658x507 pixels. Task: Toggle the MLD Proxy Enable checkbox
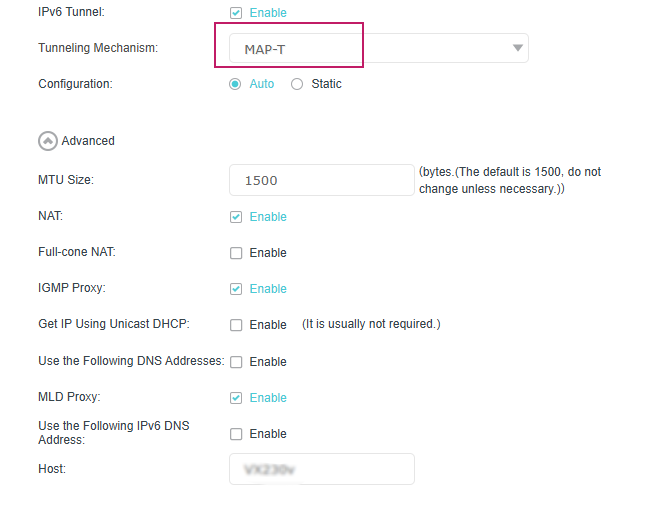coord(236,398)
